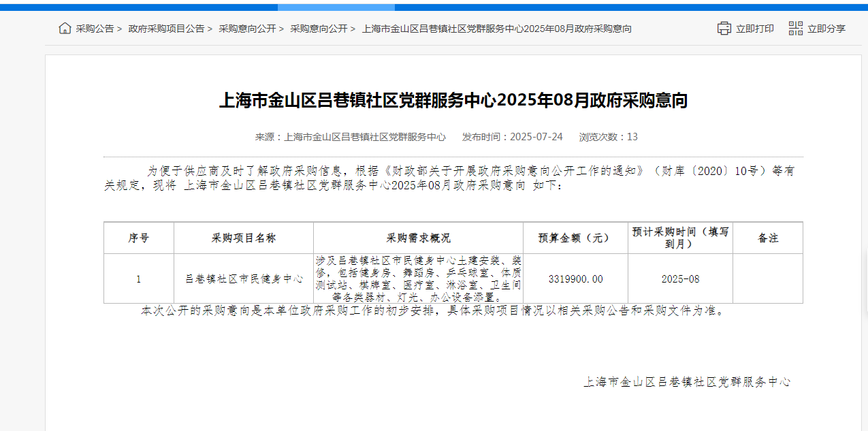Click the home icon in breadcrumb
This screenshot has width=868, height=431.
pyautogui.click(x=65, y=29)
